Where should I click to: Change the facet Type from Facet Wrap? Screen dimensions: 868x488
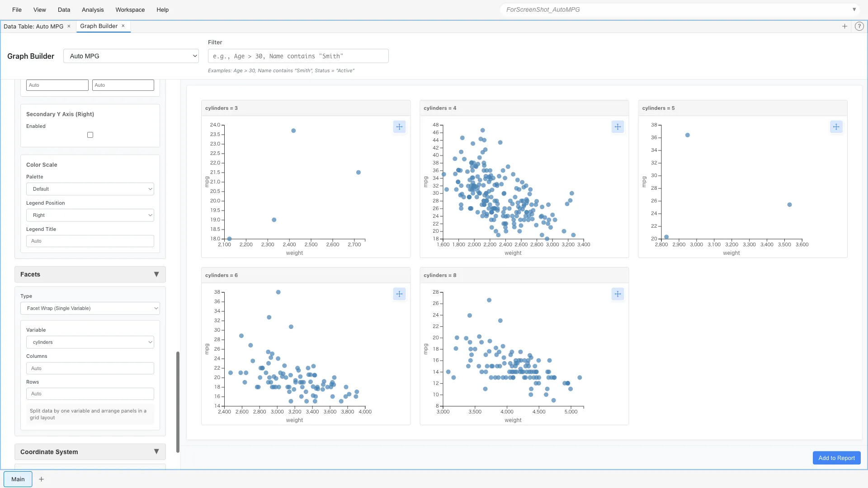click(x=90, y=308)
